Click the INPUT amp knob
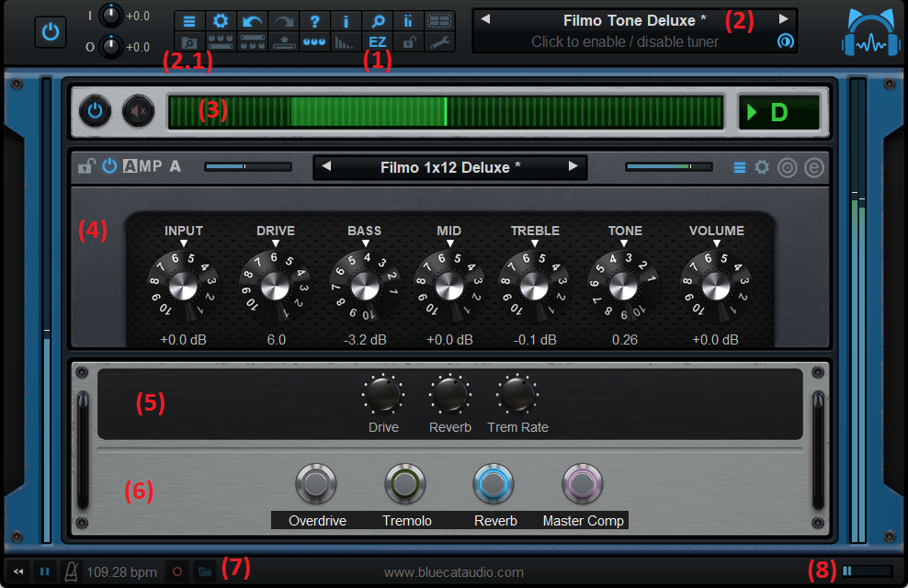 tap(183, 287)
